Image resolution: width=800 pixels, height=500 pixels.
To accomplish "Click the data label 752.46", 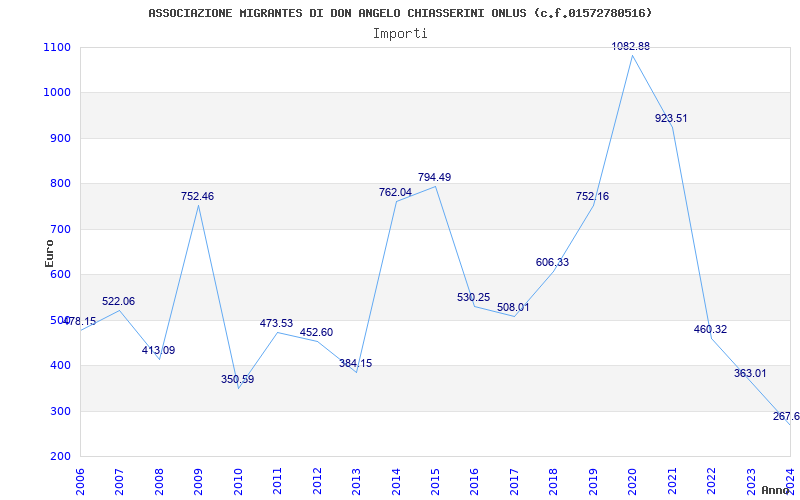I will (x=197, y=196).
